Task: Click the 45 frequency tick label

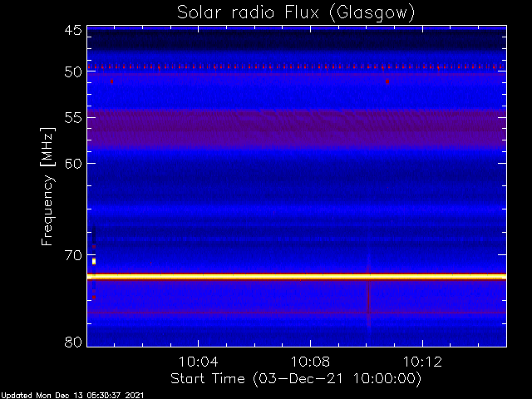Action: point(73,30)
